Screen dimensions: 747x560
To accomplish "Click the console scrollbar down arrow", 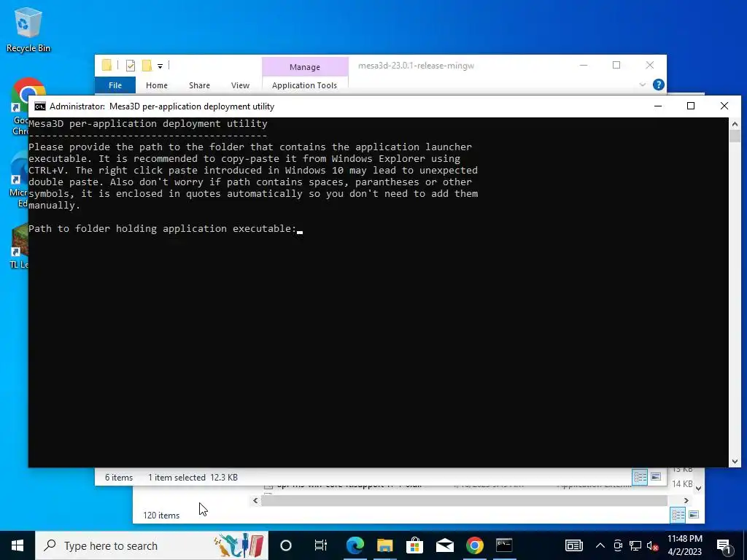I will (x=735, y=461).
